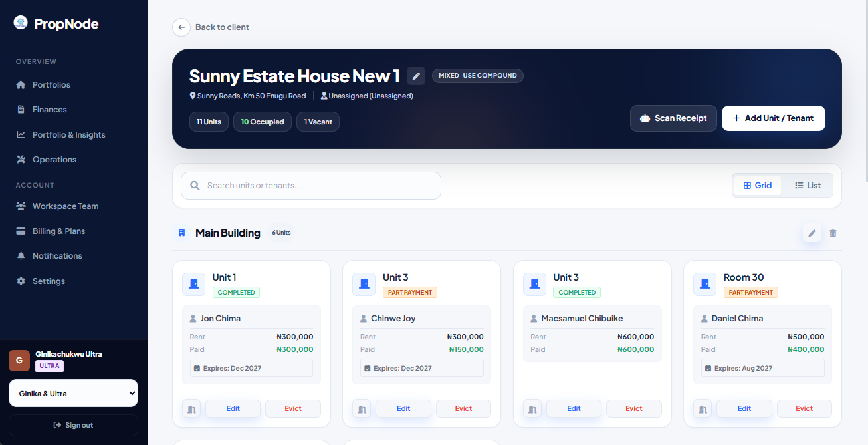
Task: Click the 6 Units badge
Action: tap(281, 233)
